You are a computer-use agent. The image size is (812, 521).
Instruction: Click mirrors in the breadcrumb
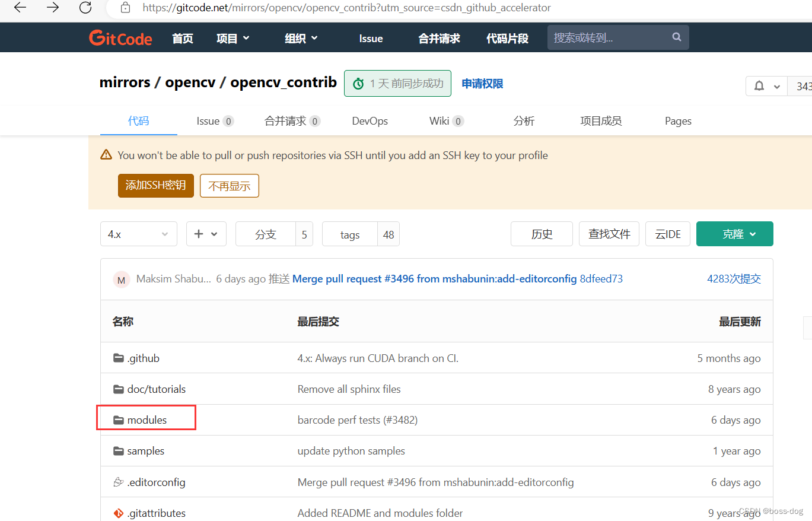coord(125,82)
